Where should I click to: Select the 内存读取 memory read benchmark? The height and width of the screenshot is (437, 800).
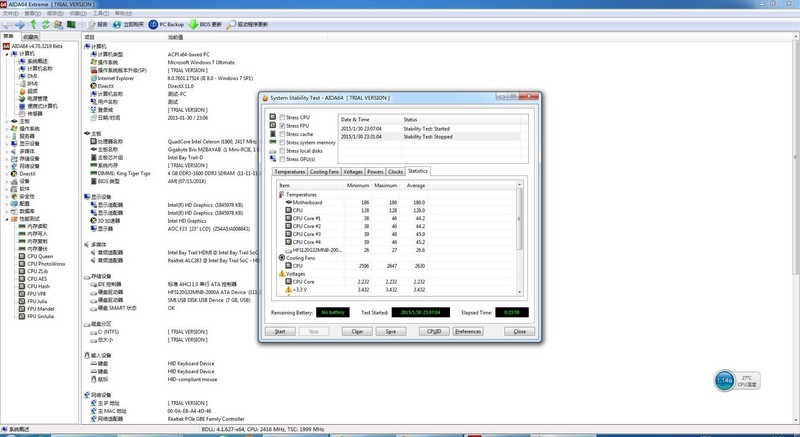pyautogui.click(x=37, y=226)
